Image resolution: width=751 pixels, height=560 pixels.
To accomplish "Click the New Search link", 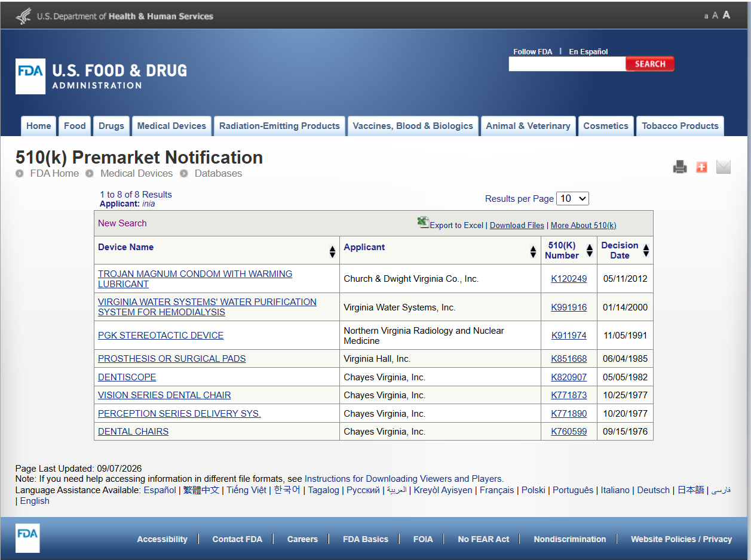I will click(122, 223).
